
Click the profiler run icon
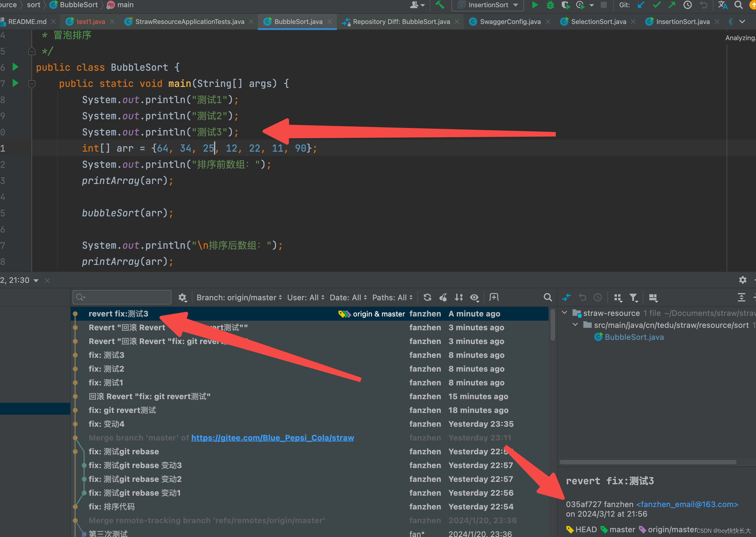tap(580, 5)
